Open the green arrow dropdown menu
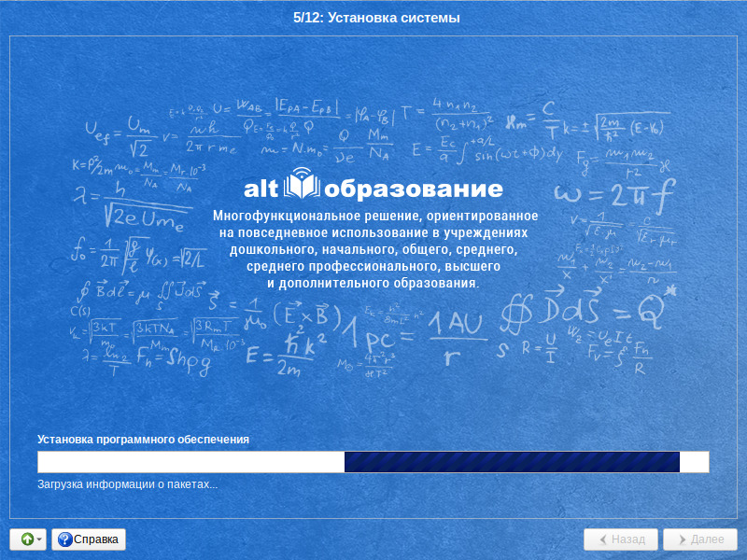The image size is (747, 560). 28,539
